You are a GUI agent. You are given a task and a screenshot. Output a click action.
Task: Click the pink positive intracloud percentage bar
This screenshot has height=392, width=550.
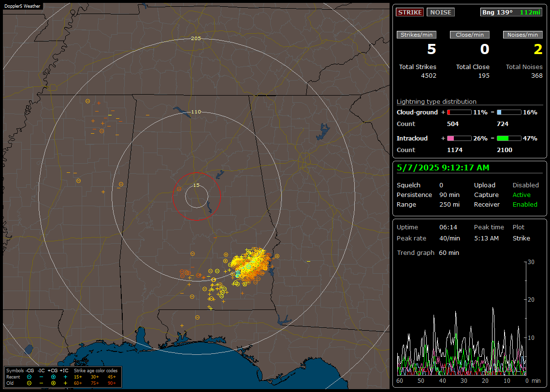(459, 139)
